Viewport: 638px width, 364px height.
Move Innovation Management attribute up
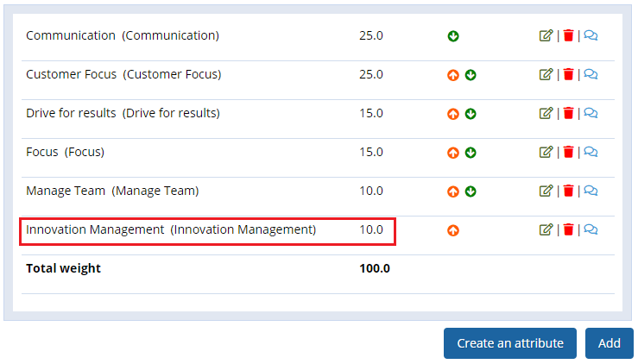click(453, 230)
